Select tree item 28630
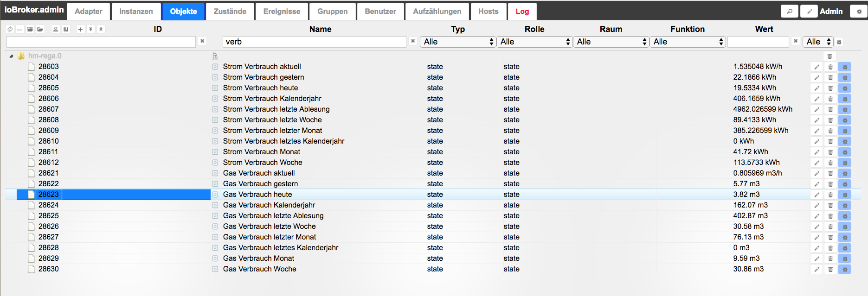 48,269
